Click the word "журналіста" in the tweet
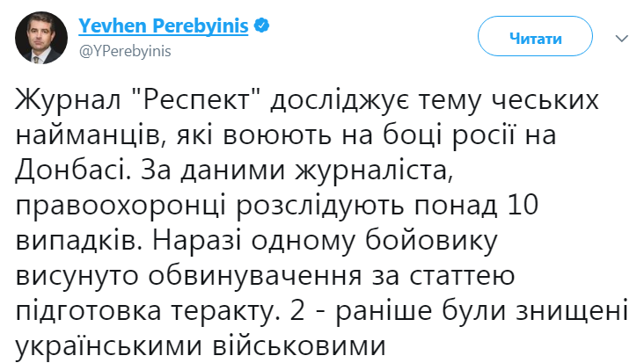Image resolution: width=644 pixels, height=363 pixels. tap(374, 171)
